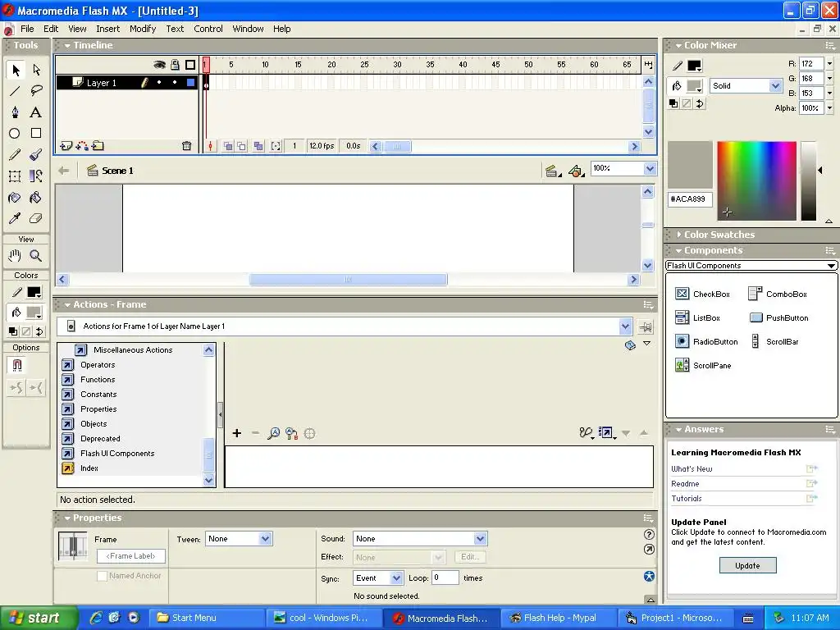Viewport: 840px width, 630px height.
Task: Open the Edit Scene menu icon
Action: [x=553, y=171]
